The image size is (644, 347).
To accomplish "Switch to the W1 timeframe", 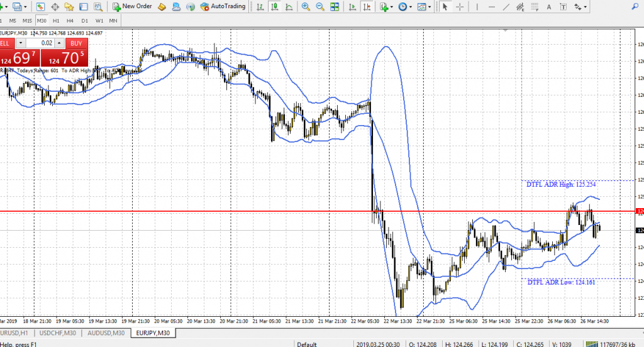I will pos(99,21).
